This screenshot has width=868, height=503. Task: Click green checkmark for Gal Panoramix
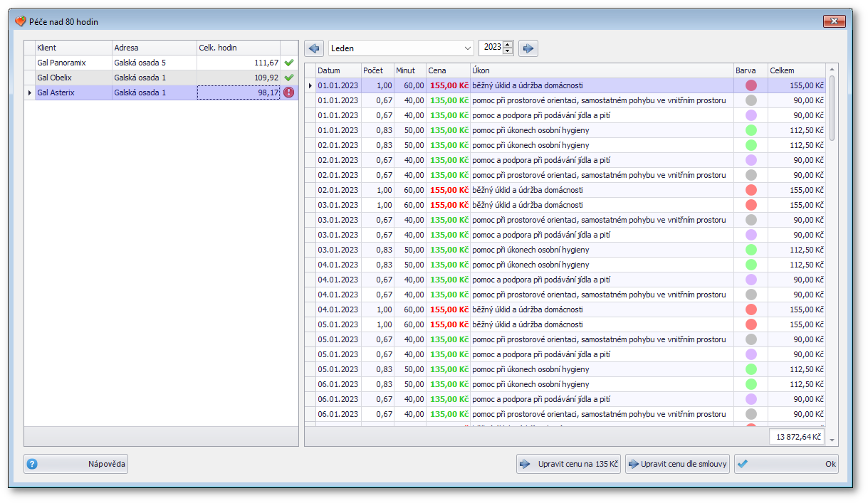coord(288,63)
